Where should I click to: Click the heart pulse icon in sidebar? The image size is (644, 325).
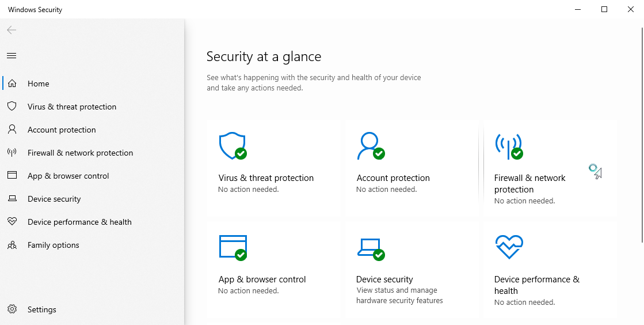[12, 222]
